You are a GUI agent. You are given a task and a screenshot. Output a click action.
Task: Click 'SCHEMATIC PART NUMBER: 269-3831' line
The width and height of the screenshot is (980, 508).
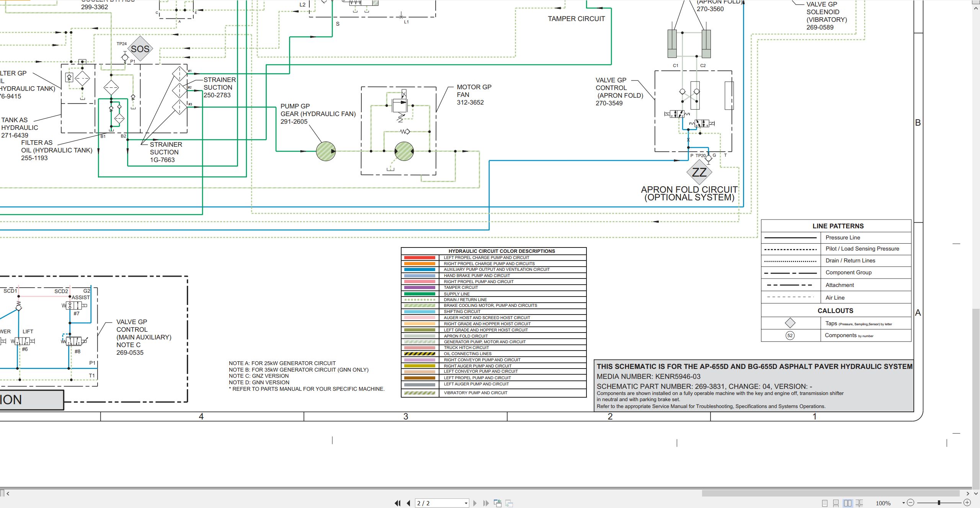point(704,387)
